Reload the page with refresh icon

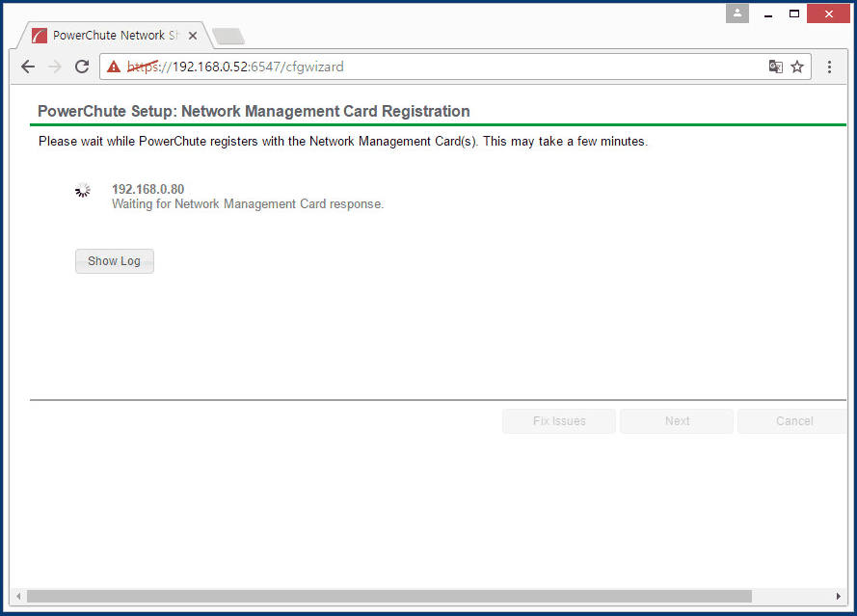coord(82,67)
